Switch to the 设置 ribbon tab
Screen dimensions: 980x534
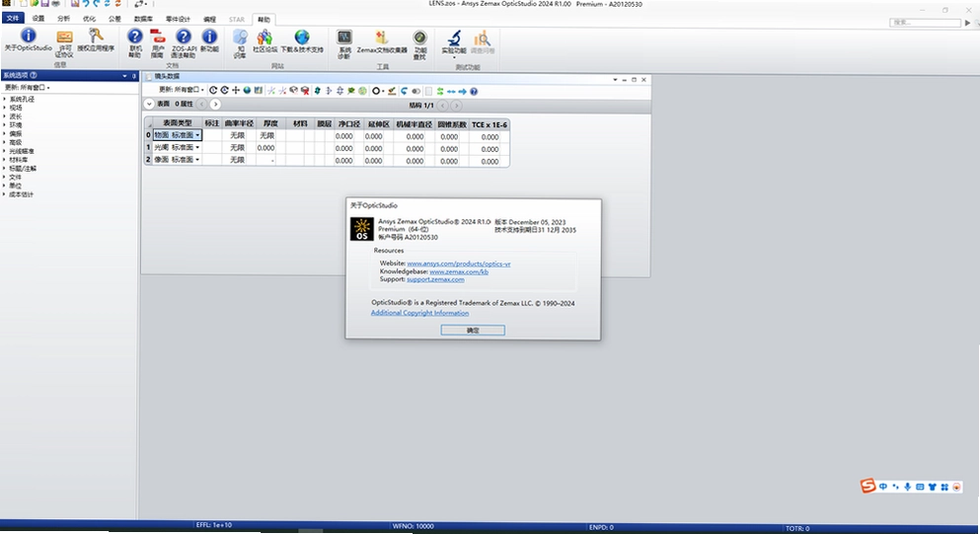click(38, 19)
